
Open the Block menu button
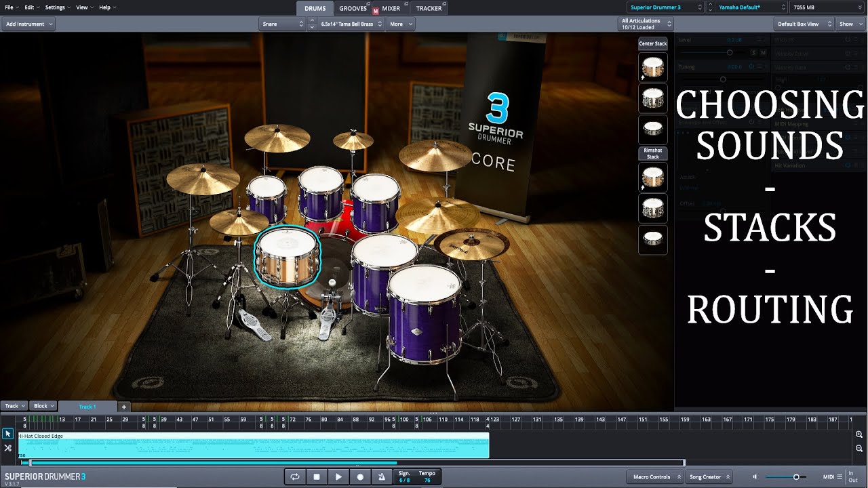point(43,406)
